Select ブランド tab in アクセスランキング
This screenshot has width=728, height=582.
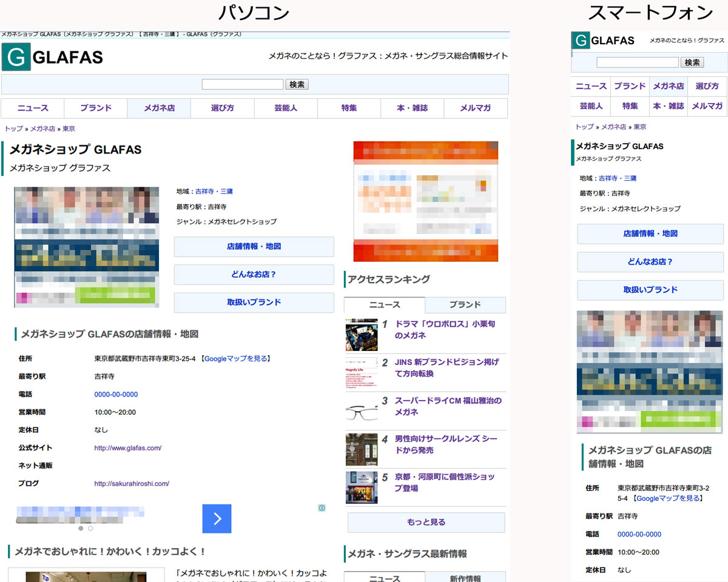click(x=465, y=305)
